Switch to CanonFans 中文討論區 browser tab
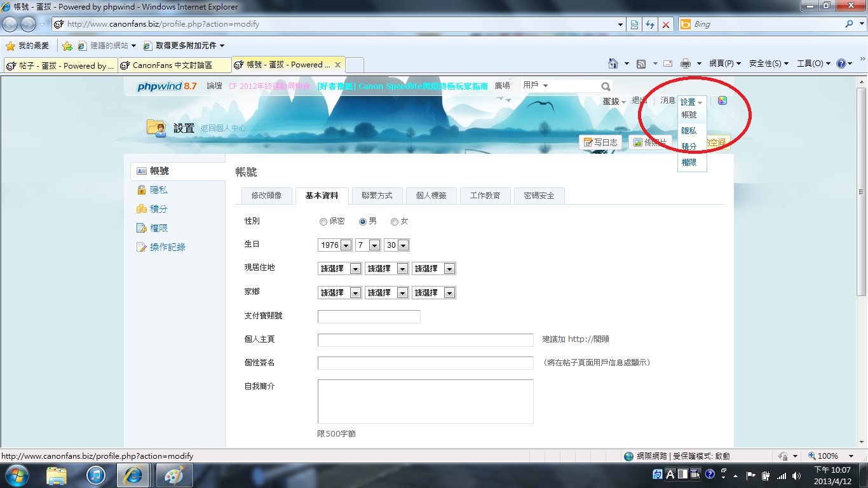The width and height of the screenshot is (868, 488). pyautogui.click(x=174, y=65)
